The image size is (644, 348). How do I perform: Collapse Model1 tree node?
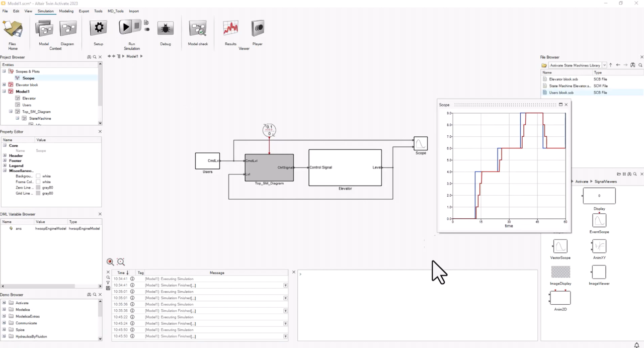pos(4,92)
